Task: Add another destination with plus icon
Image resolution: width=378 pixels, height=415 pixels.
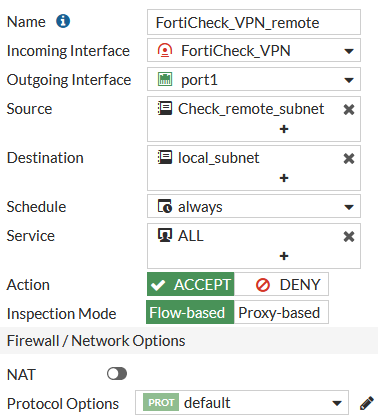Action: point(284,178)
